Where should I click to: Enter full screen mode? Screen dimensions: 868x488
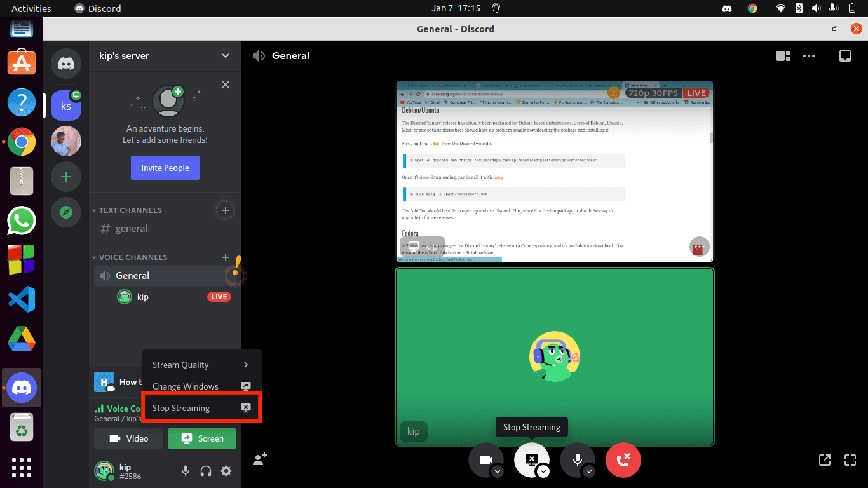tap(850, 459)
